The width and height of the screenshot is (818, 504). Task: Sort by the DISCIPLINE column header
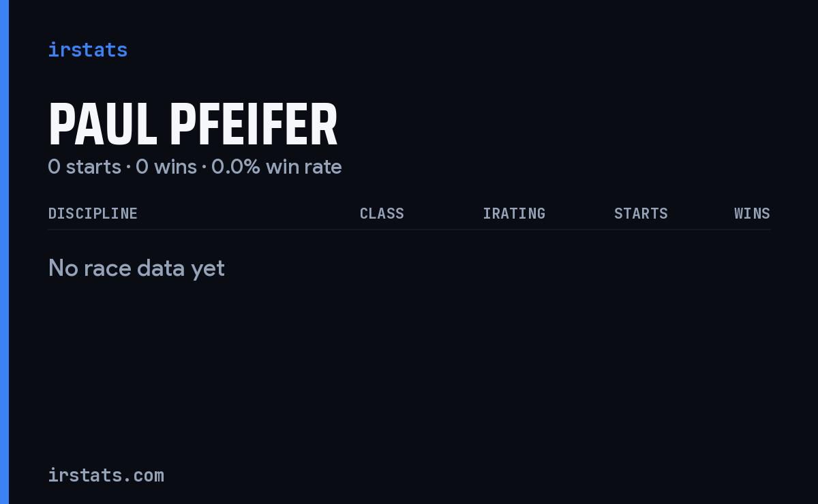(x=93, y=214)
